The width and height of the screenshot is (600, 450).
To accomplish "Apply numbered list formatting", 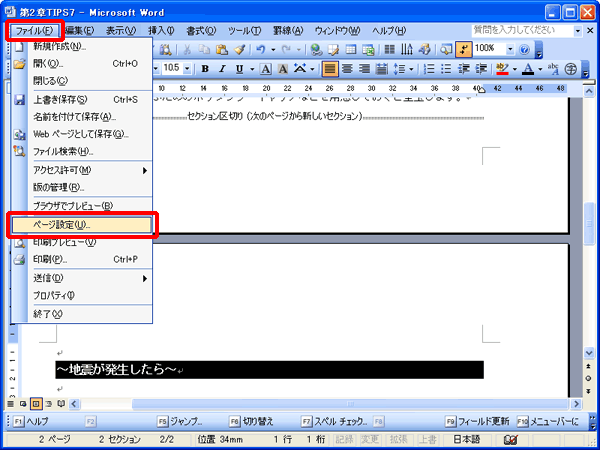I will 429,69.
